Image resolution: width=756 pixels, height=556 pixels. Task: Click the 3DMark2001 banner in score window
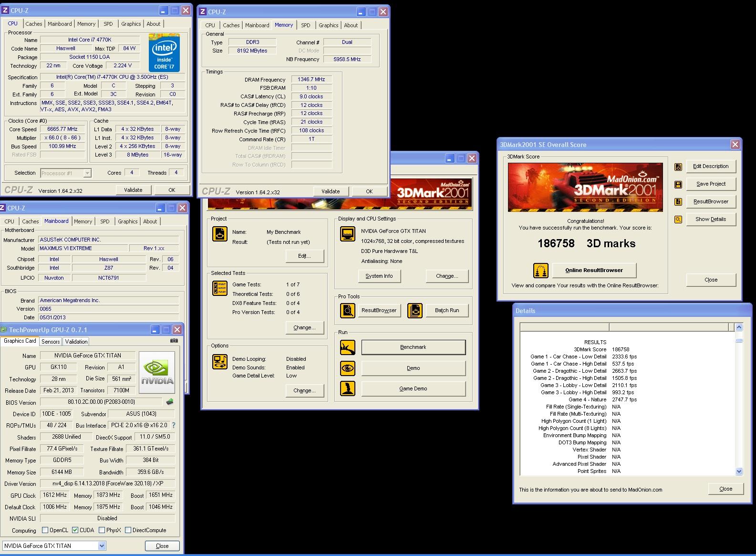coord(585,187)
